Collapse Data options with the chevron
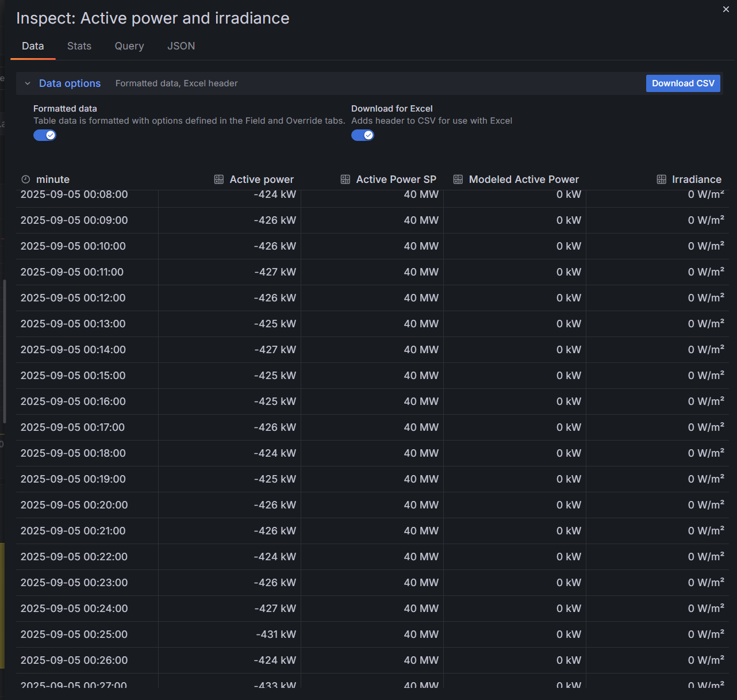The width and height of the screenshot is (737, 700). (x=28, y=83)
